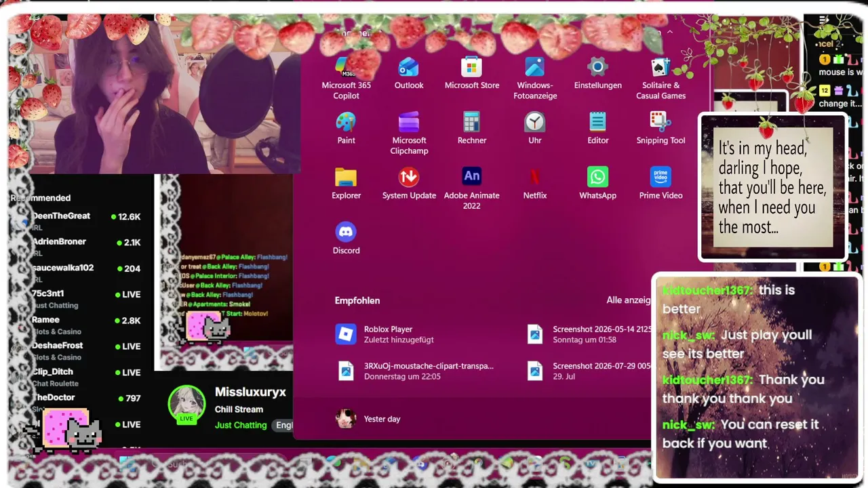Viewport: 868px width, 488px height.
Task: Open the Missluxuryx channel name
Action: tap(250, 392)
